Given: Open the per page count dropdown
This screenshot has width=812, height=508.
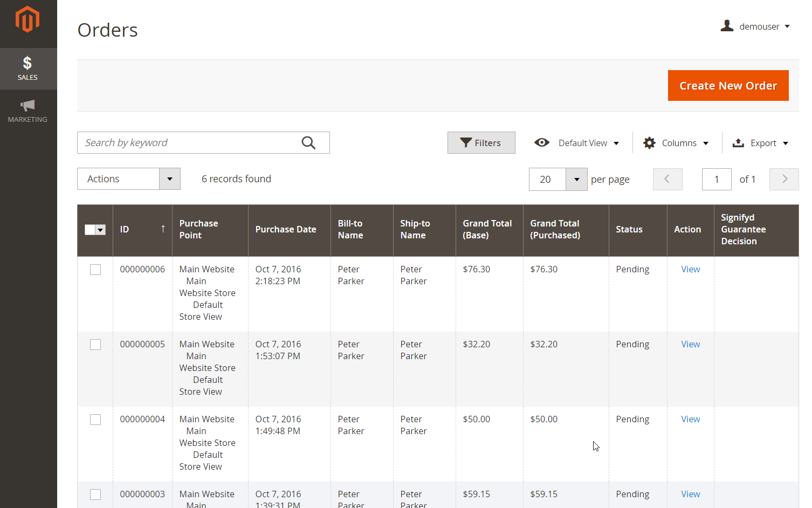Looking at the screenshot, I should (576, 180).
